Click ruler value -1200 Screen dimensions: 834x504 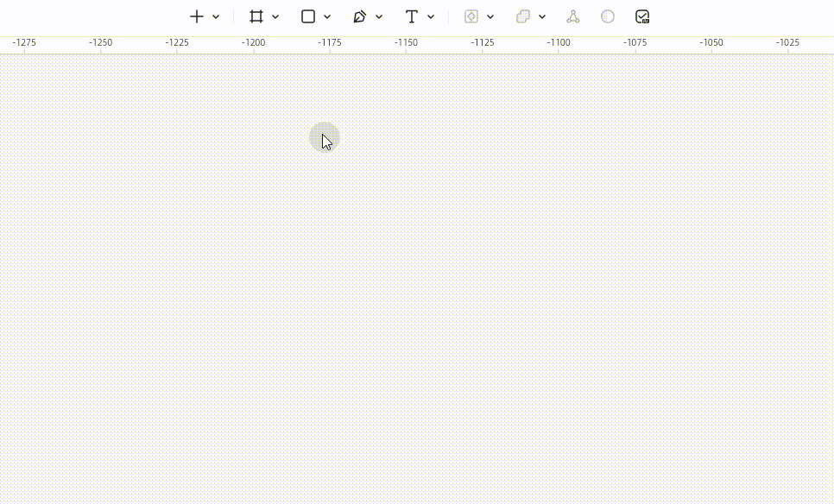(253, 42)
